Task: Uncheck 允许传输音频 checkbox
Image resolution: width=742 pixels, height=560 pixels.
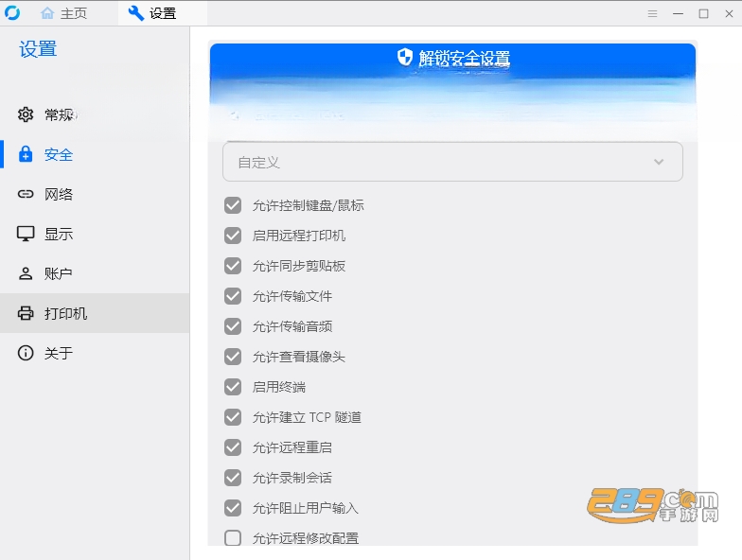Action: (233, 326)
